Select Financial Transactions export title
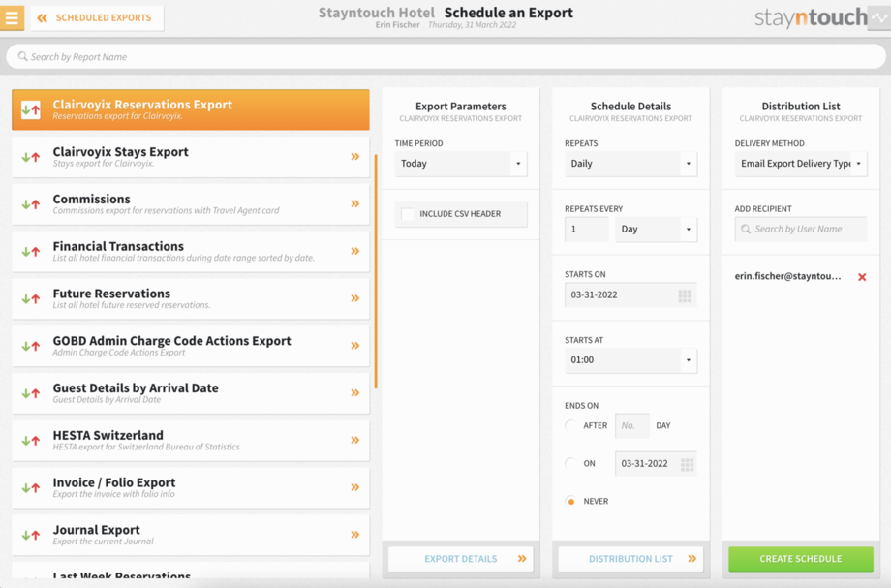This screenshot has width=891, height=588. pos(118,246)
